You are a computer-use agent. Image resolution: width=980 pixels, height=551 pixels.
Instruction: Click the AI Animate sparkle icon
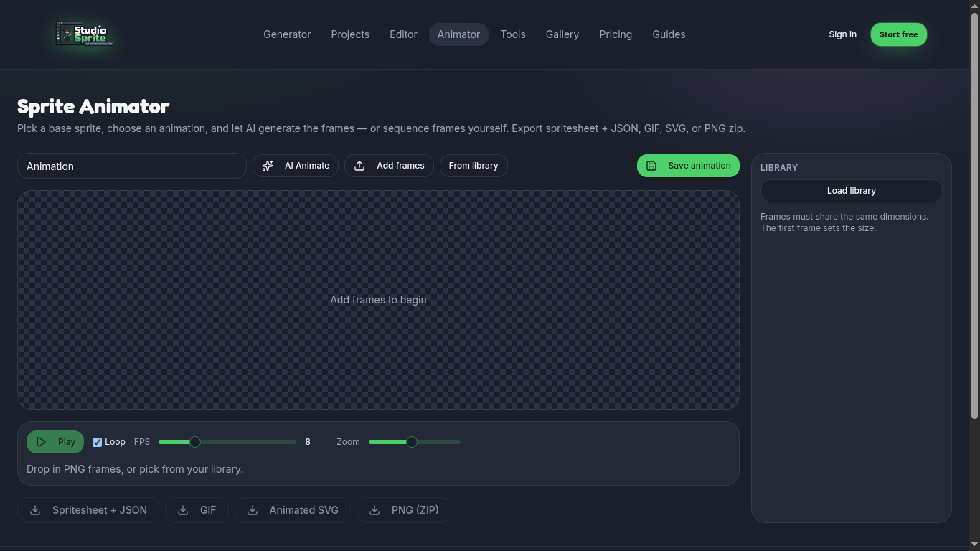click(x=268, y=166)
